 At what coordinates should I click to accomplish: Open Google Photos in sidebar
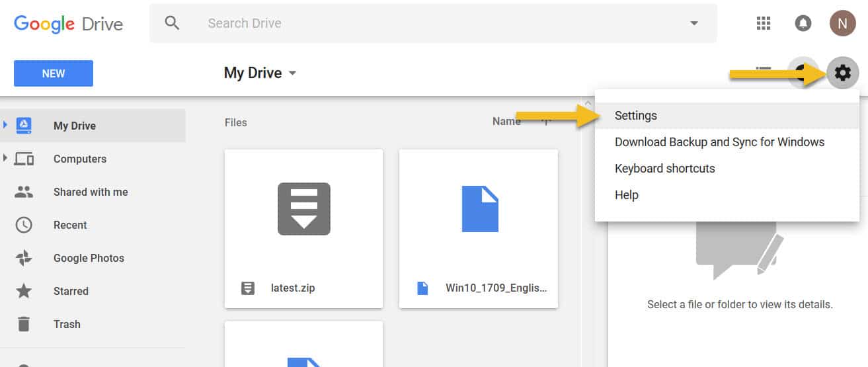tap(89, 258)
